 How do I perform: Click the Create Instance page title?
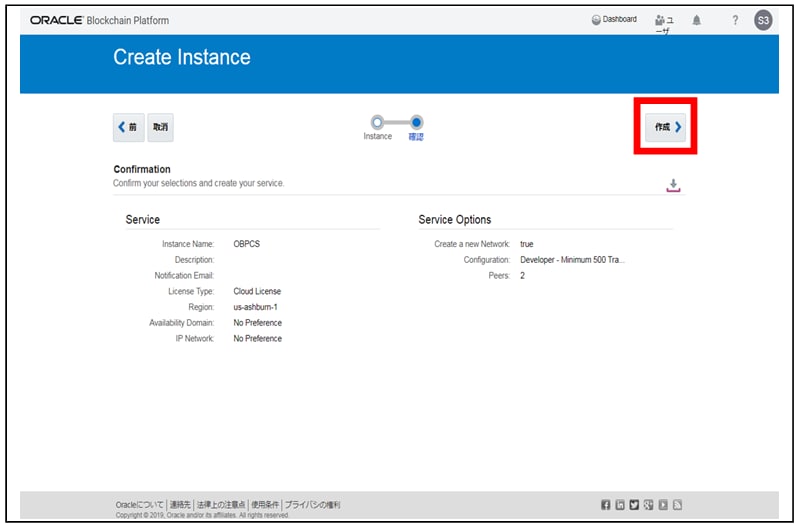[182, 57]
